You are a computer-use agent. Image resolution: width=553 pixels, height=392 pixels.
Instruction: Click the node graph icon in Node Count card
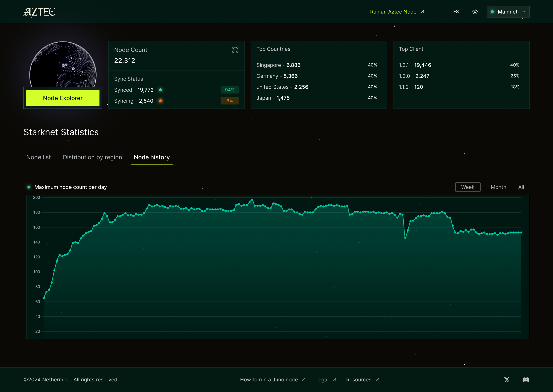235,50
